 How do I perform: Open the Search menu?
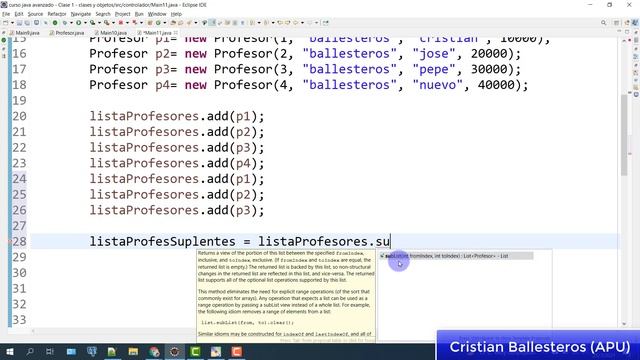pyautogui.click(x=103, y=14)
